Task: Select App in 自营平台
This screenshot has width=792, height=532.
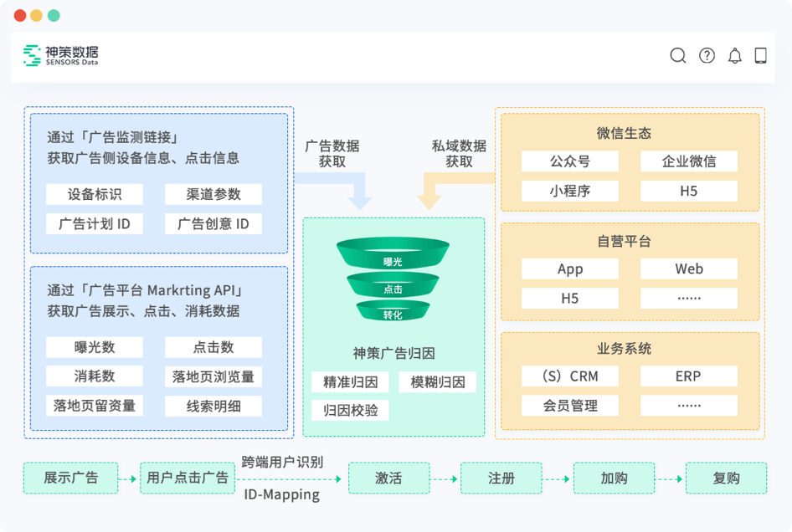Action: pos(570,269)
